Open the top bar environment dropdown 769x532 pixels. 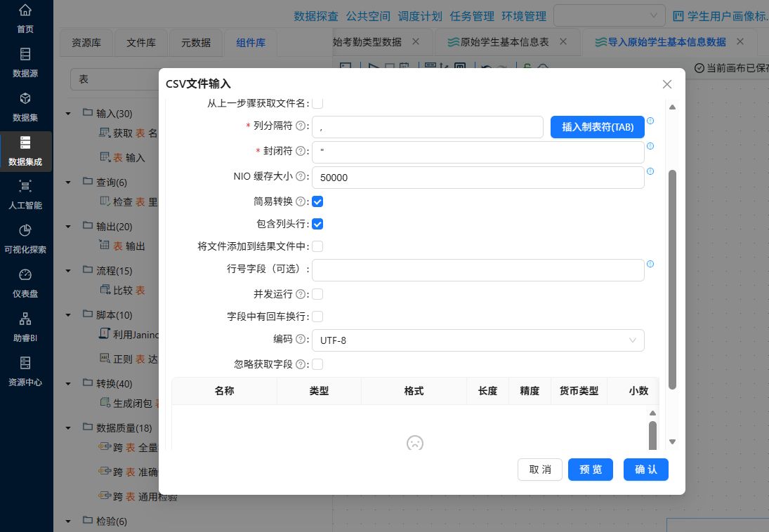click(610, 15)
